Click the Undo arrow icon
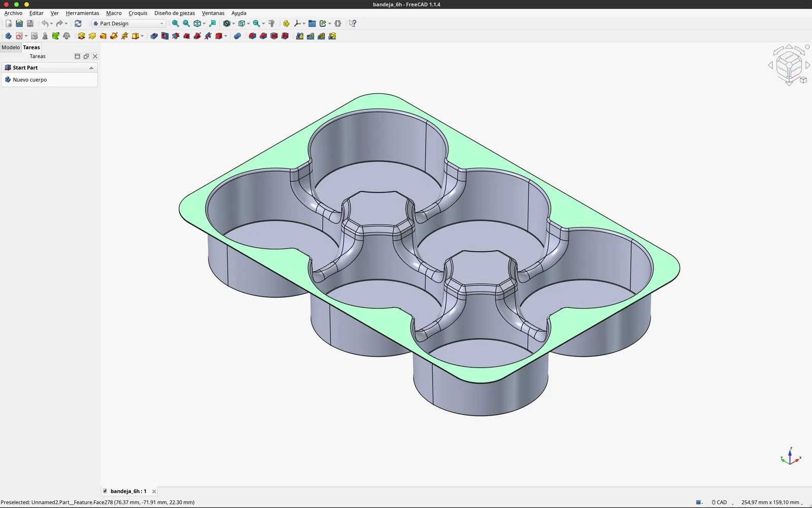This screenshot has height=508, width=812. pos(45,23)
